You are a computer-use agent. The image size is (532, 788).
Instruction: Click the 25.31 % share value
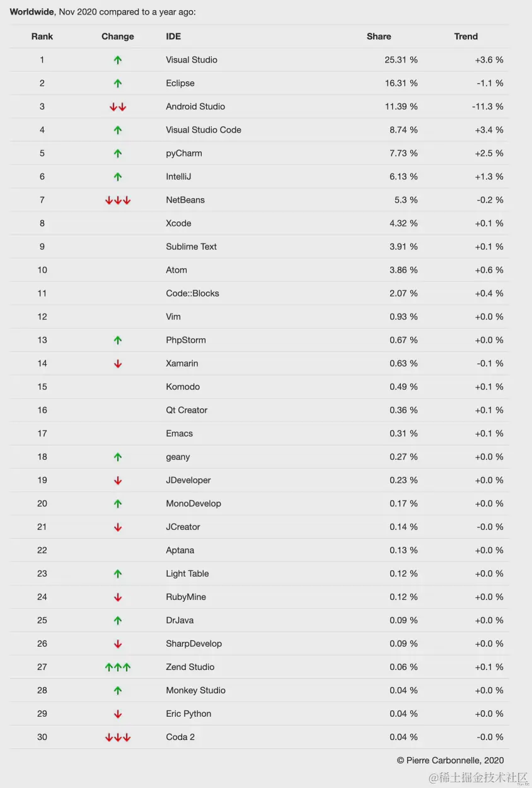401,60
